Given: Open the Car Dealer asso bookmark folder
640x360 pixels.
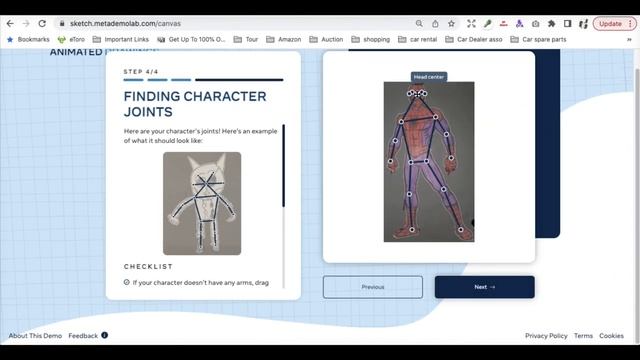Looking at the screenshot, I should click(x=474, y=40).
